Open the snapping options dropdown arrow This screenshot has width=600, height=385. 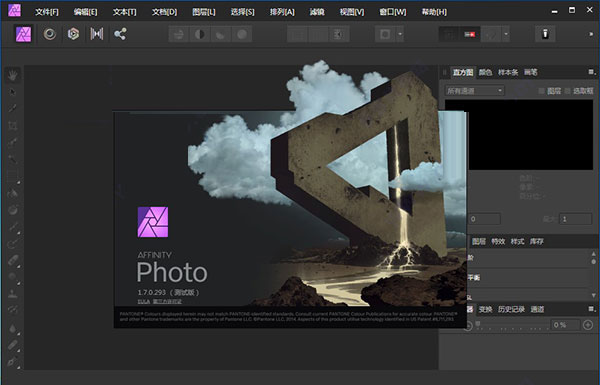[506, 34]
